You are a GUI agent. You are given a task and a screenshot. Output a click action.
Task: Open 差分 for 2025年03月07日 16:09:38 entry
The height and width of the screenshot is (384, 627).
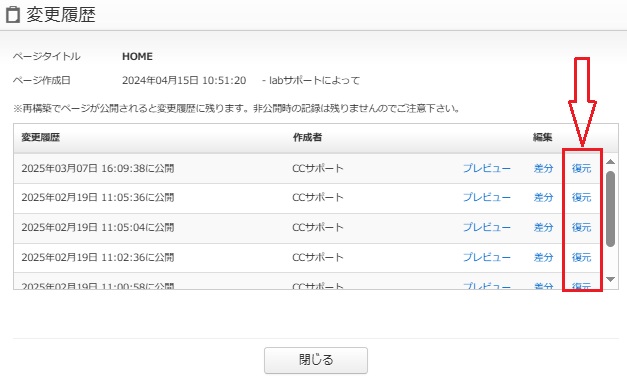(543, 168)
